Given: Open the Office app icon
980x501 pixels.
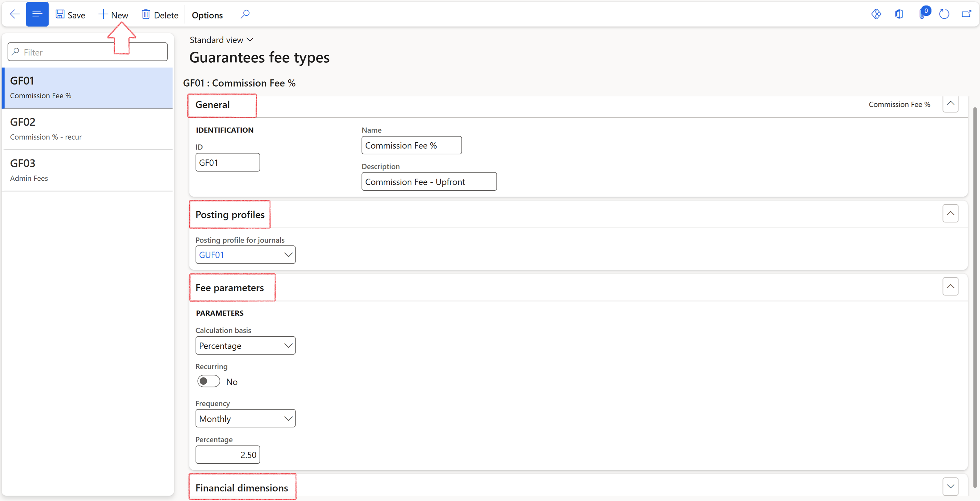Looking at the screenshot, I should pyautogui.click(x=899, y=14).
